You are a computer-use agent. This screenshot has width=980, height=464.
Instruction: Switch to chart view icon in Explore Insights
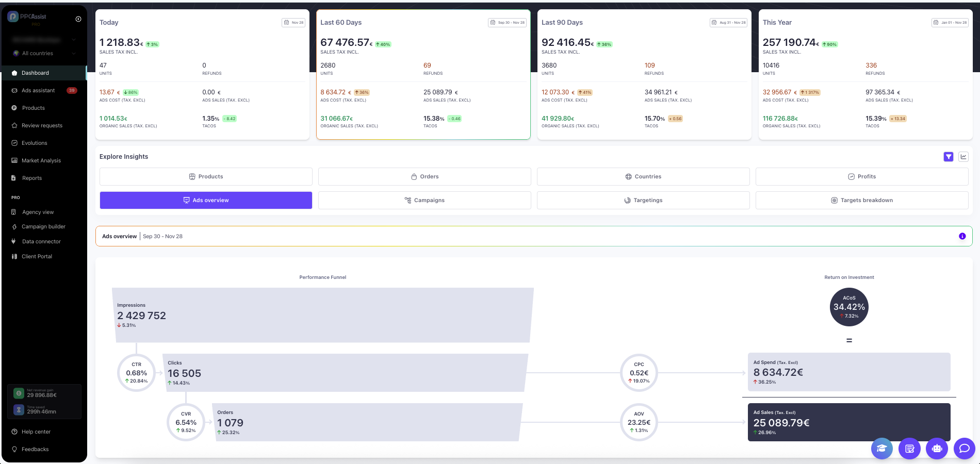(963, 157)
